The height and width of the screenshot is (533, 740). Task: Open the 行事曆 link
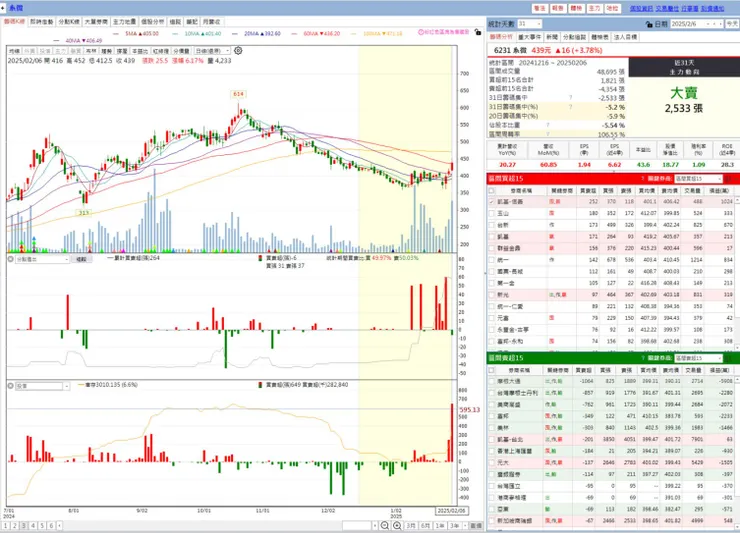[x=690, y=8]
